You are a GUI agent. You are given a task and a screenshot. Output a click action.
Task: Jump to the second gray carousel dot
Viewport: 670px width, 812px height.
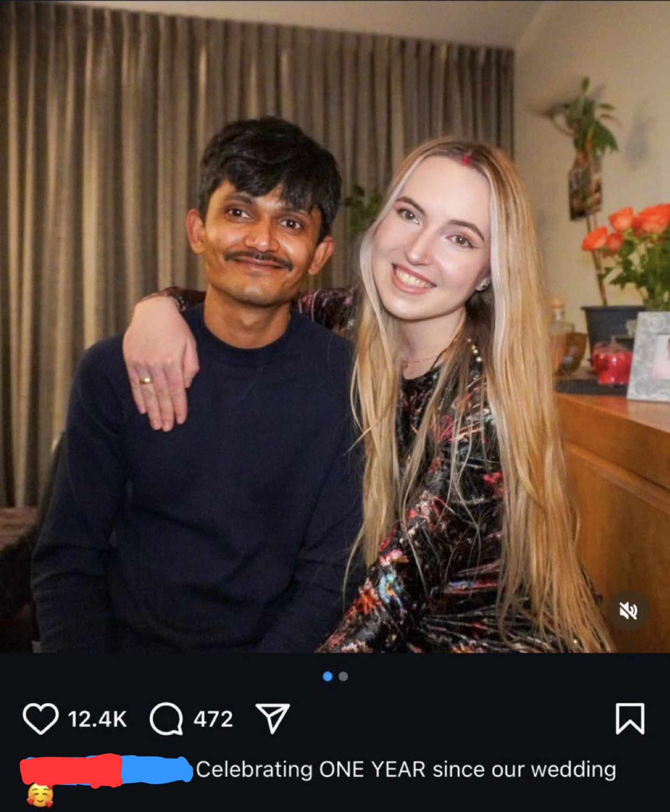pos(343,676)
